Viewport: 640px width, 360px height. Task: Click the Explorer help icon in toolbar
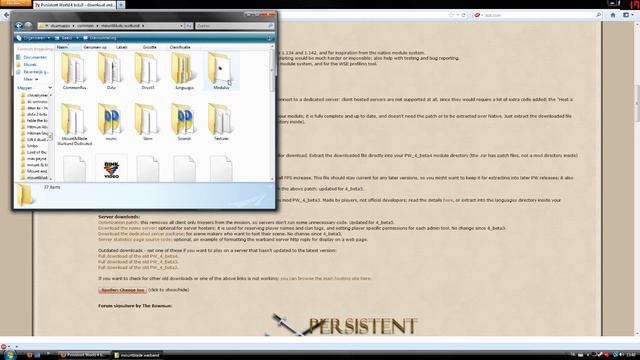[x=269, y=38]
